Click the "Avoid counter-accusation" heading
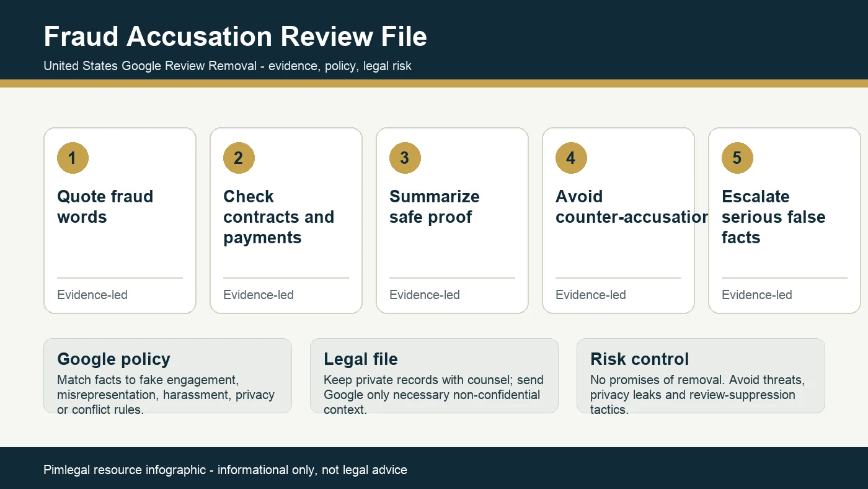 click(632, 207)
